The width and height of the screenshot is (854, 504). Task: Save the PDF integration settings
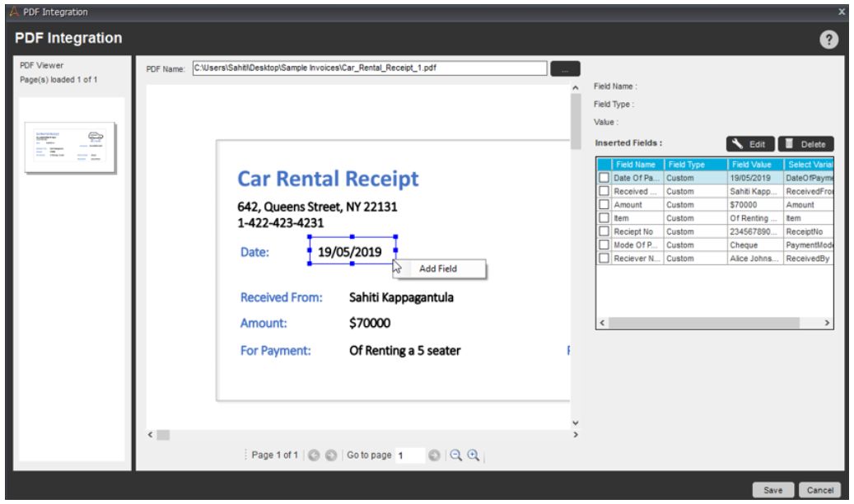pos(772,490)
